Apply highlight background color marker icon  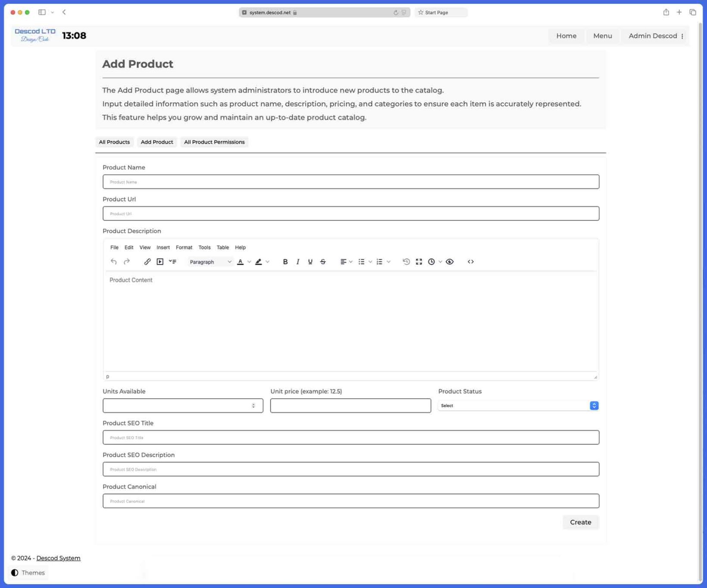259,262
